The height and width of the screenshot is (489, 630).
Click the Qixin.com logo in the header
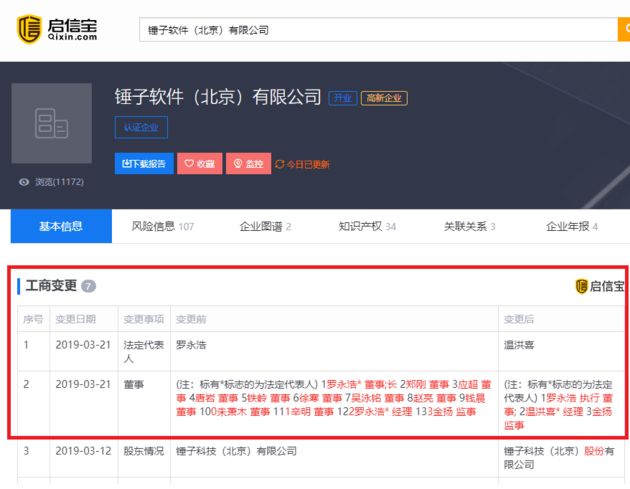(57, 29)
